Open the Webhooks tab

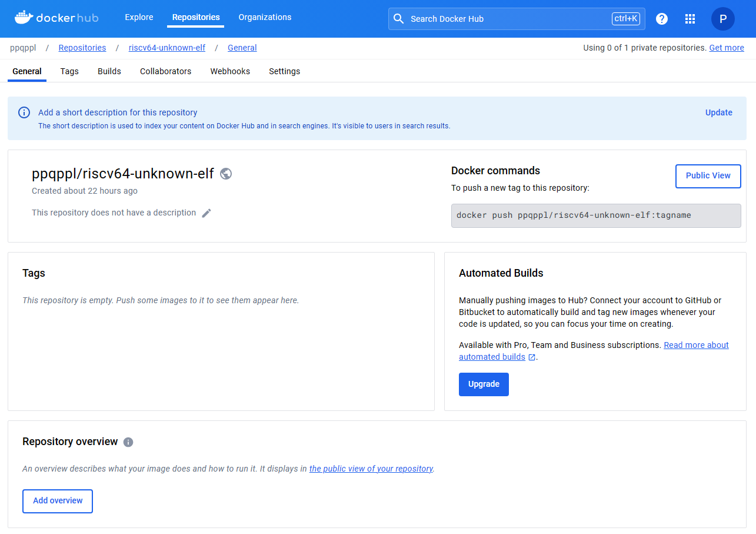click(x=230, y=71)
